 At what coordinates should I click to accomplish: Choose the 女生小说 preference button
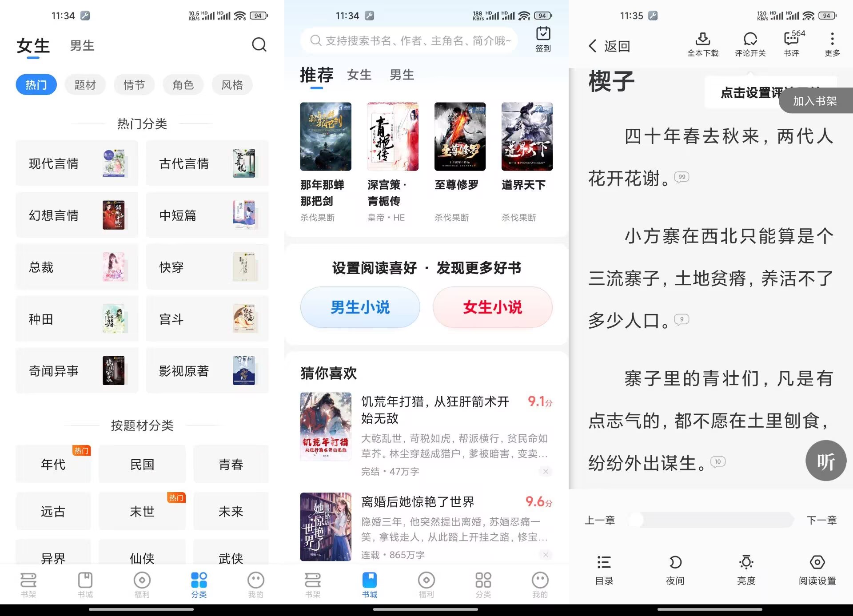492,307
